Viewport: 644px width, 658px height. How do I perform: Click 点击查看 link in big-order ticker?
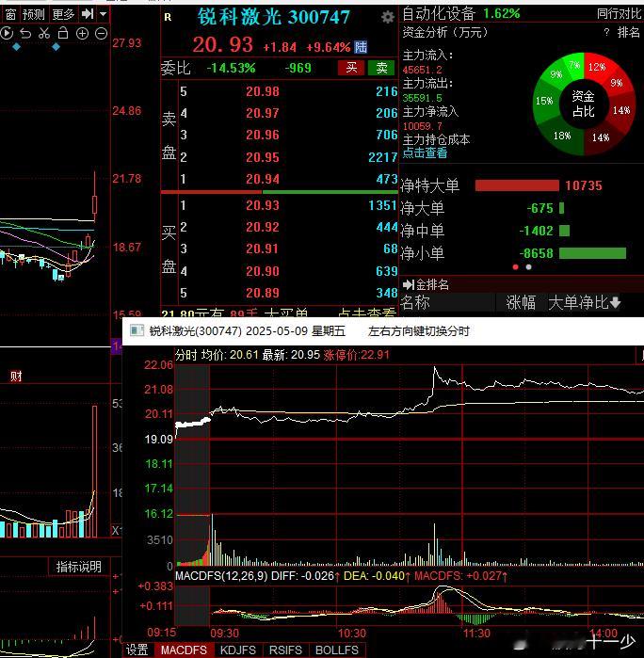click(x=366, y=313)
